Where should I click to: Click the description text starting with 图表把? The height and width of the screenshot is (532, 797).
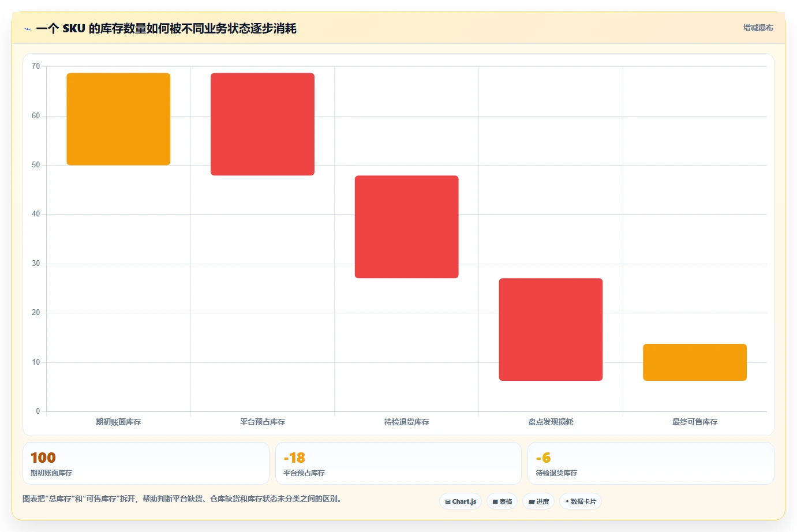click(x=182, y=499)
